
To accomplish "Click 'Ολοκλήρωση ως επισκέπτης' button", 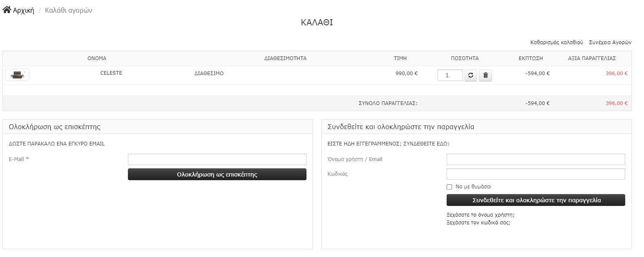I will (x=217, y=174).
